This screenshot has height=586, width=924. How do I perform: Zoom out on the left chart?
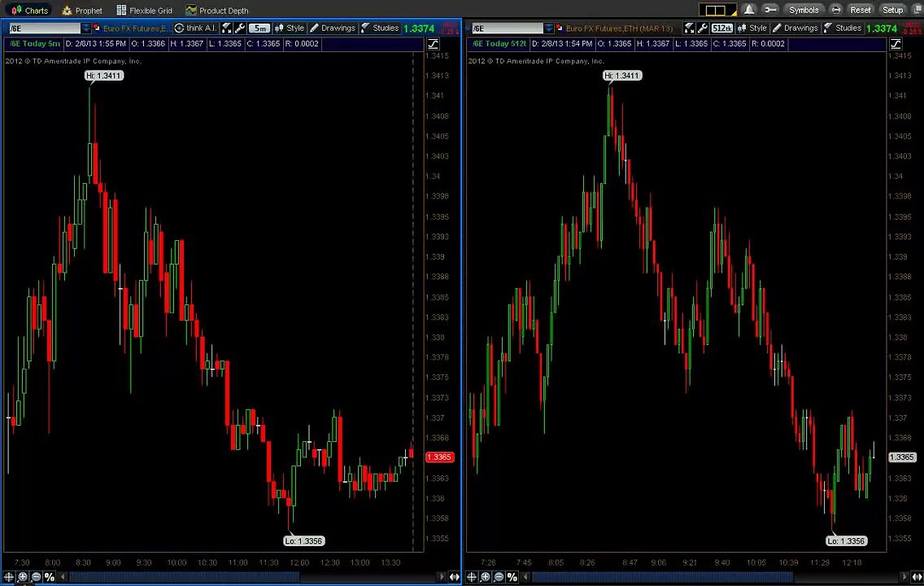(x=36, y=577)
